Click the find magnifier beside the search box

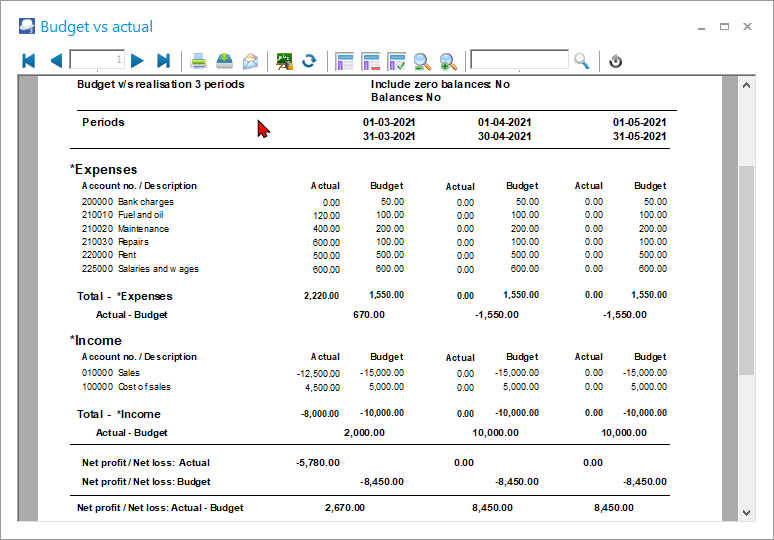tap(582, 61)
